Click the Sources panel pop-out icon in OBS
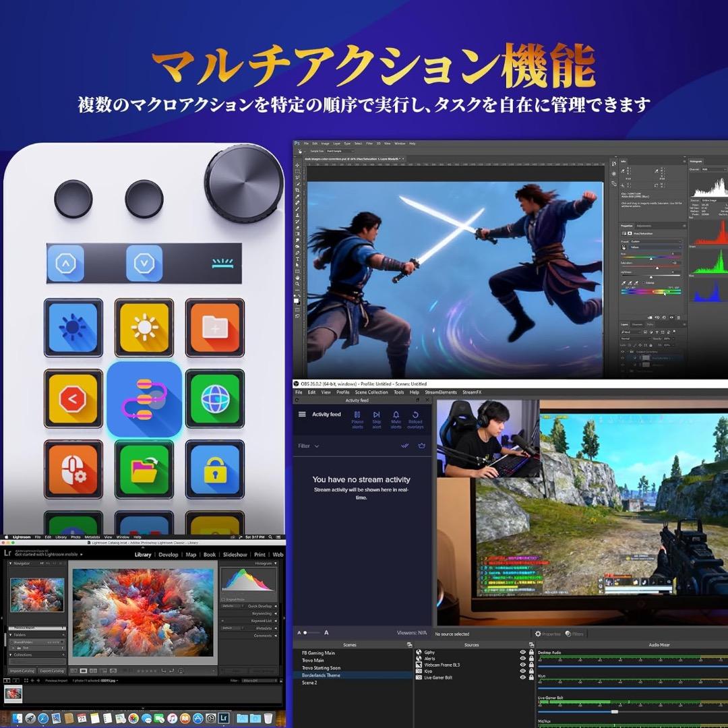 [530, 645]
